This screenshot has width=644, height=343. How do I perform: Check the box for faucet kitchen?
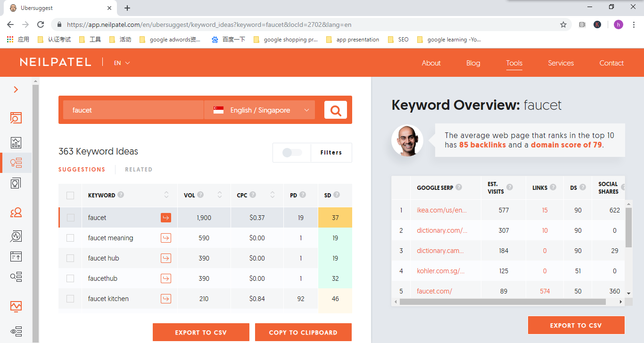tap(70, 299)
